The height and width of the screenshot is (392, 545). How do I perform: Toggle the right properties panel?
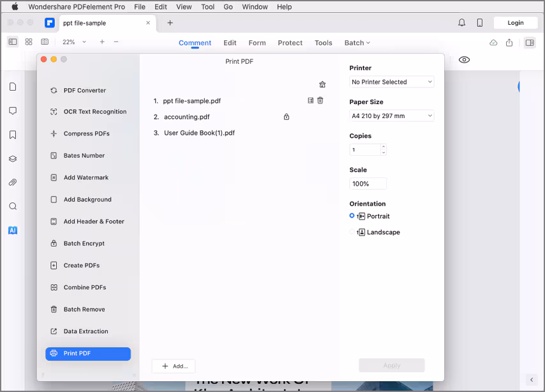tap(530, 42)
